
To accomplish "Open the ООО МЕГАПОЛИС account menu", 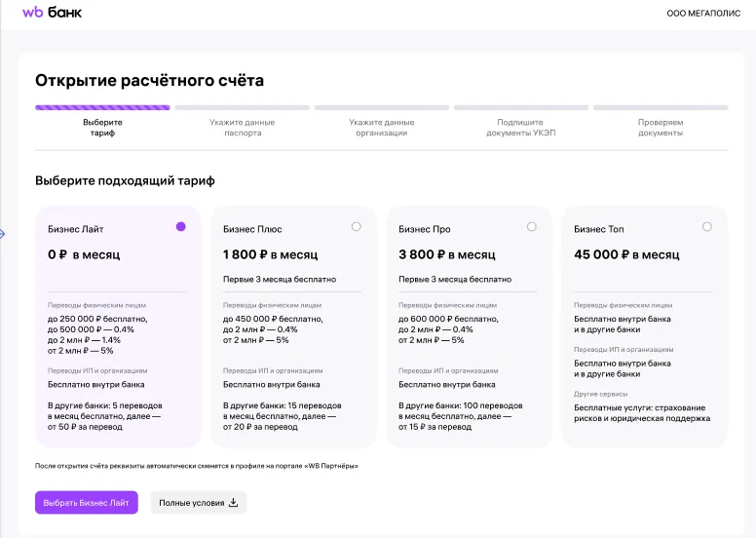I will pyautogui.click(x=702, y=14).
